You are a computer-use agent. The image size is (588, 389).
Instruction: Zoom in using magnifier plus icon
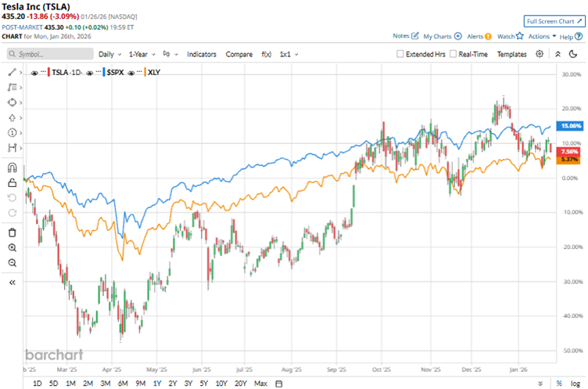pos(12,248)
